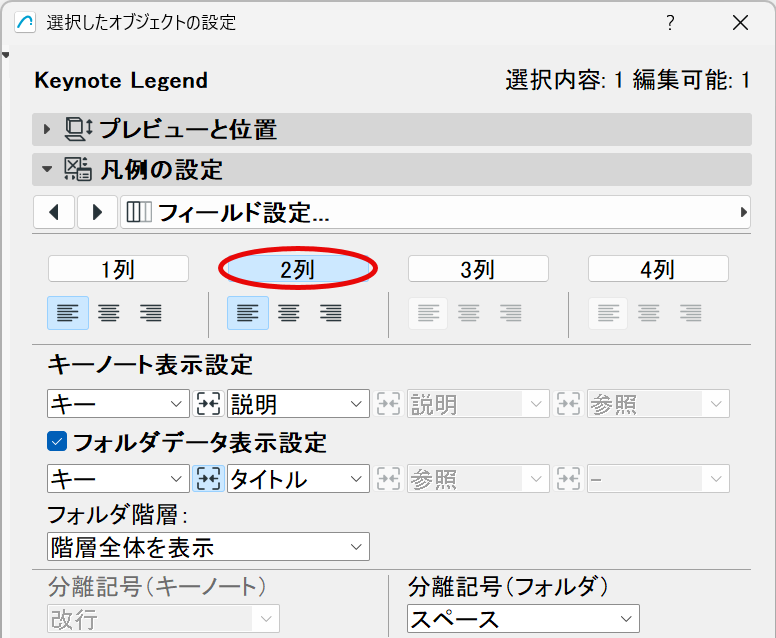Select the 4列 column button
The width and height of the screenshot is (776, 638).
658,269
